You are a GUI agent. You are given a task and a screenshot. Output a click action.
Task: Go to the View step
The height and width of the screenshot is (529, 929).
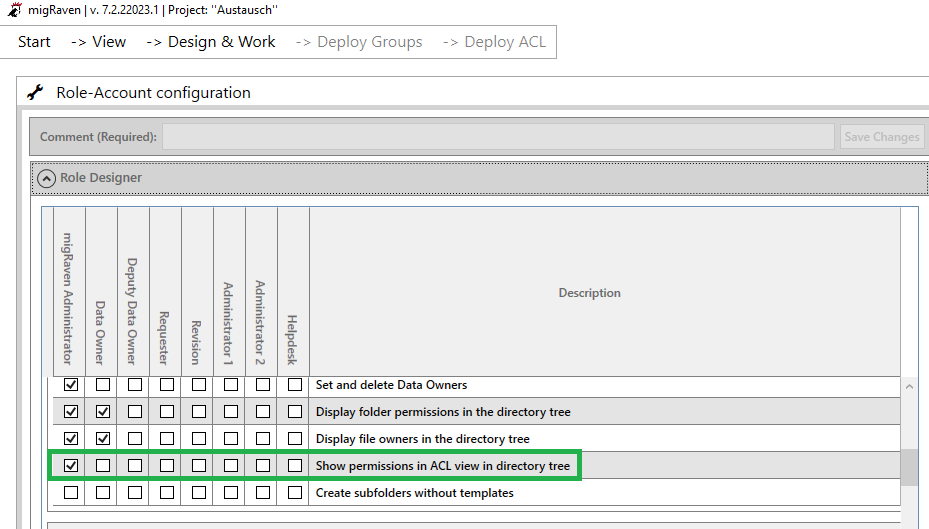coord(98,42)
